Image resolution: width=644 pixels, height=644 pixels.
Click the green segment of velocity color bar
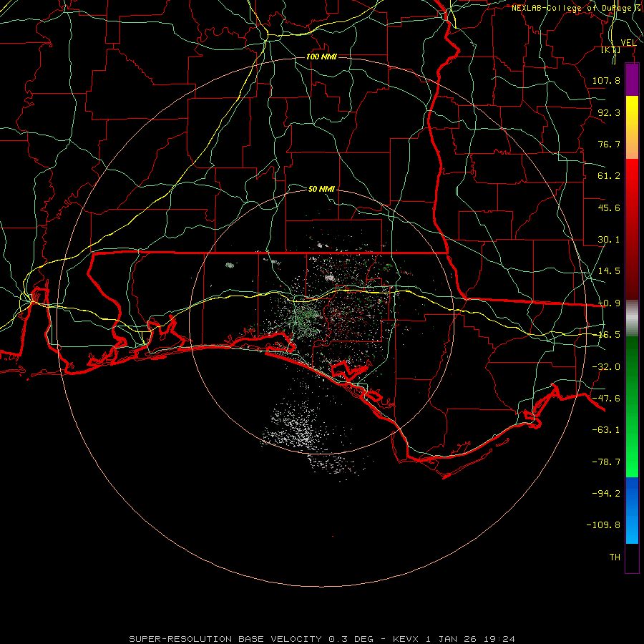(x=632, y=406)
